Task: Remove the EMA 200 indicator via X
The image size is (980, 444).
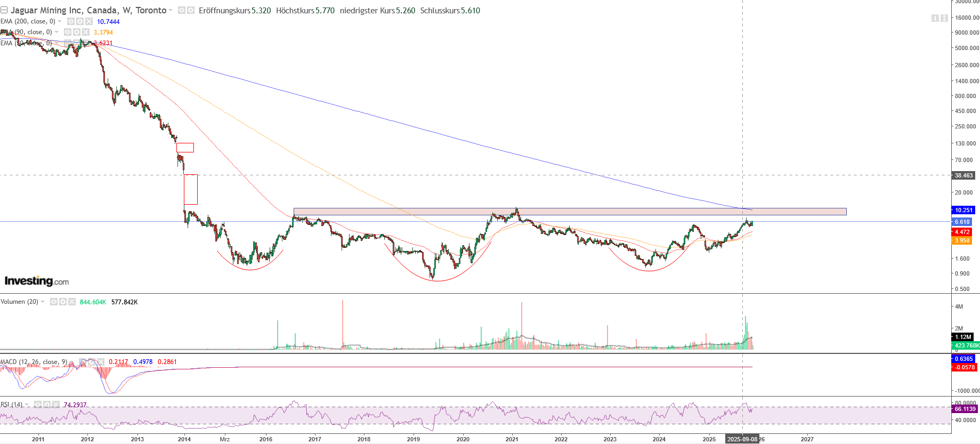Action: (88, 21)
